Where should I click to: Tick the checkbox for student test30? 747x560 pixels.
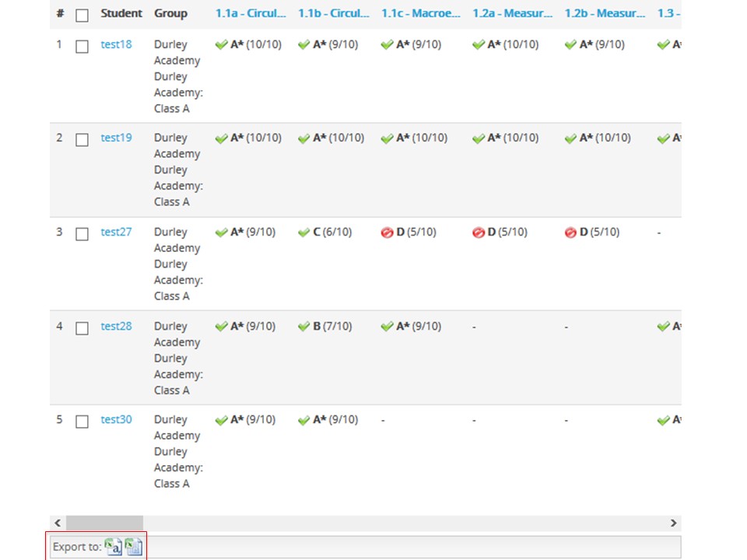[82, 422]
